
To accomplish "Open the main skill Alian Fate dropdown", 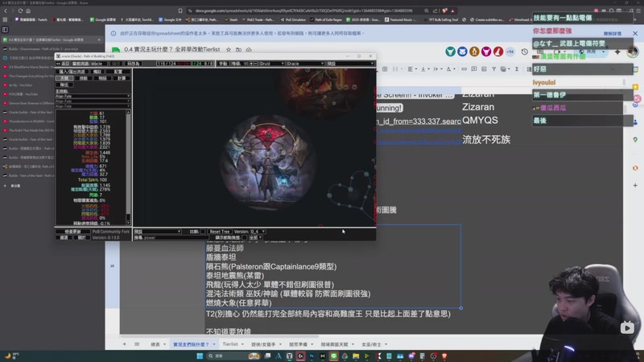I will point(93,96).
